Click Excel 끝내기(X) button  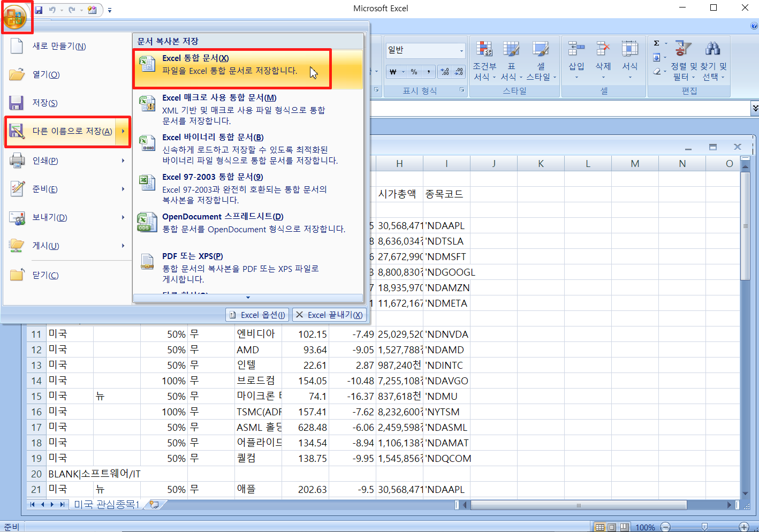point(329,315)
